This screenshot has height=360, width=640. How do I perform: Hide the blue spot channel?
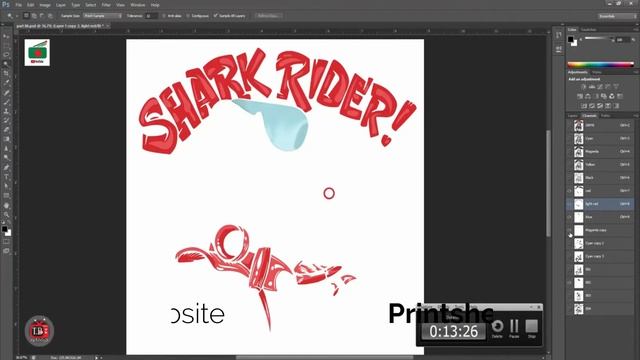(569, 217)
